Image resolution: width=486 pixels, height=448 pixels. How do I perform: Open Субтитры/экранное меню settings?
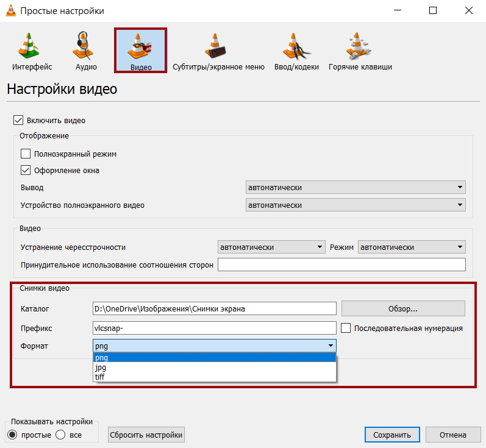point(218,51)
